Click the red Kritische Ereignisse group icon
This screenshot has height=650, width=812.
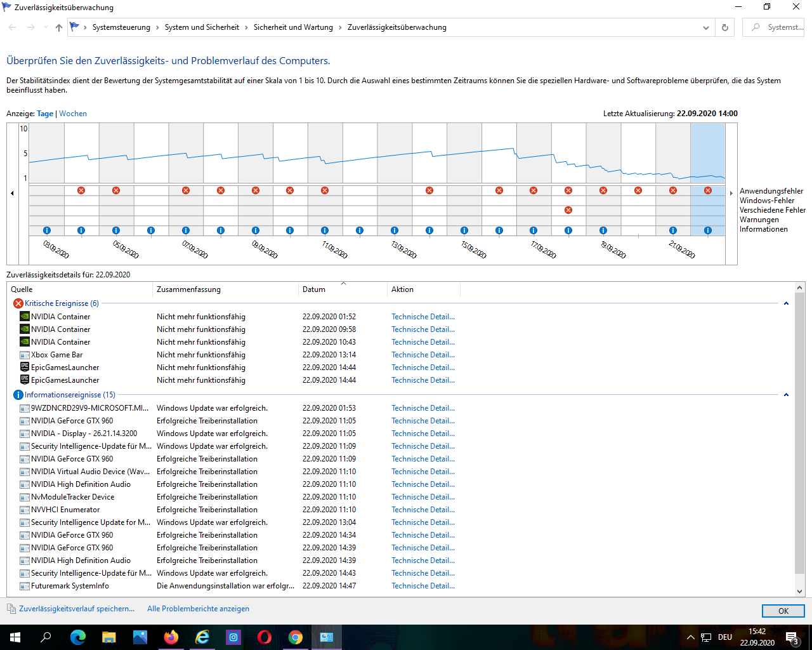pyautogui.click(x=18, y=303)
